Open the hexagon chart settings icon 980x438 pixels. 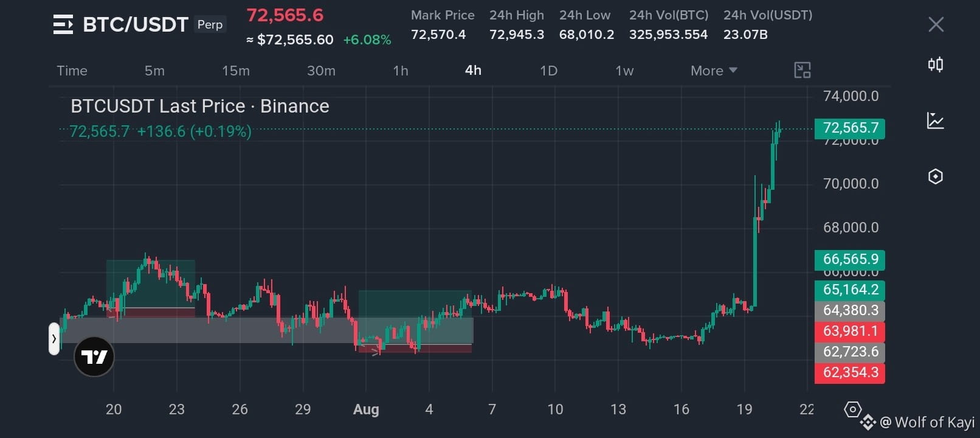(936, 176)
